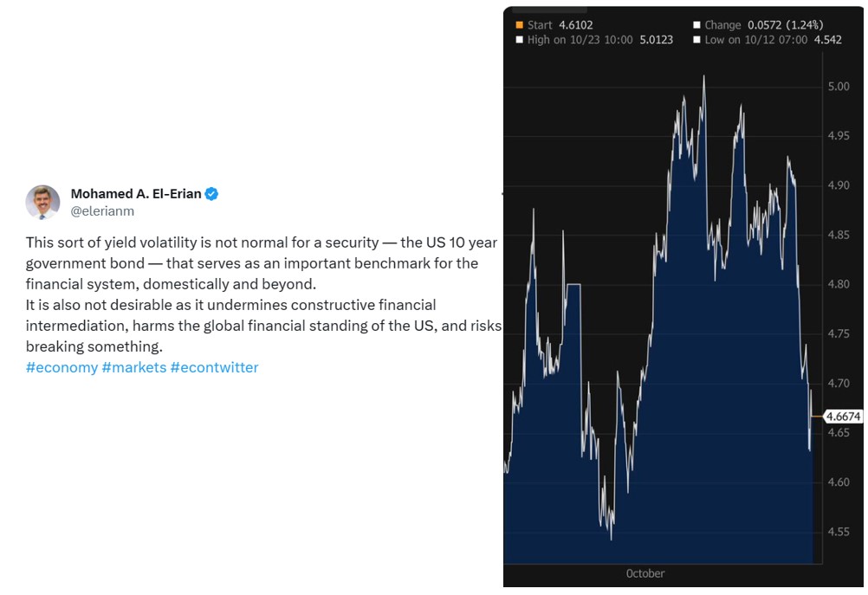The image size is (868, 595).
Task: Click the Start 4.6102 value text
Action: tap(560, 25)
